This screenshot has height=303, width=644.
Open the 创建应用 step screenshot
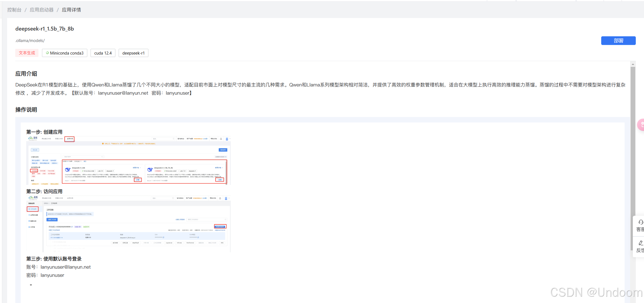(x=128, y=160)
